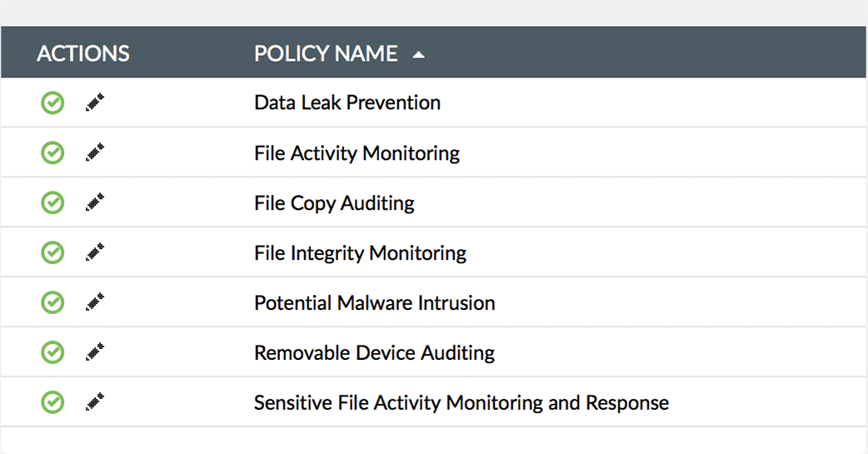This screenshot has width=868, height=454.
Task: Open editor for File Copy Auditing policy
Action: [x=95, y=202]
